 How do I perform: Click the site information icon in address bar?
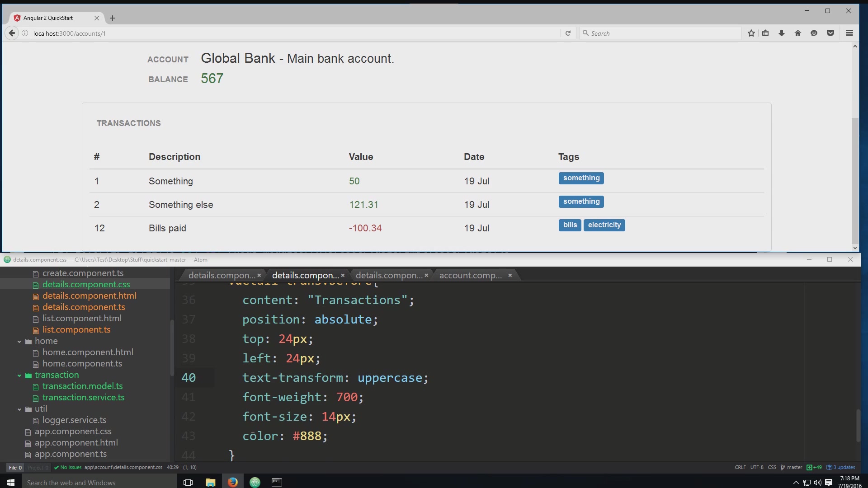25,33
